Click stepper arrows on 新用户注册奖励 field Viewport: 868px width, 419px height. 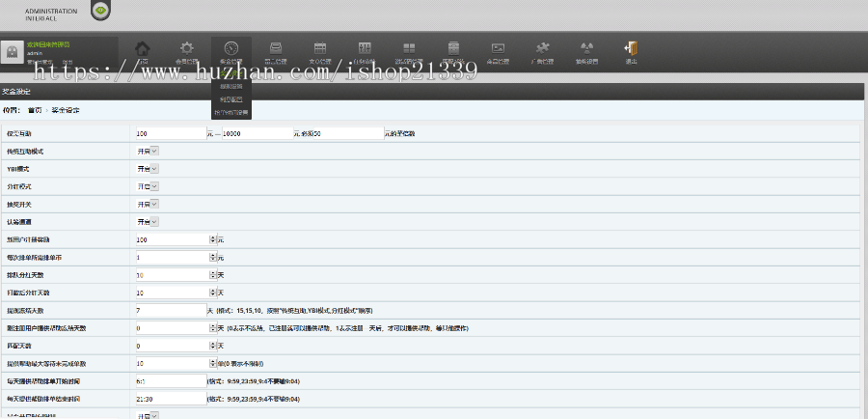point(212,240)
